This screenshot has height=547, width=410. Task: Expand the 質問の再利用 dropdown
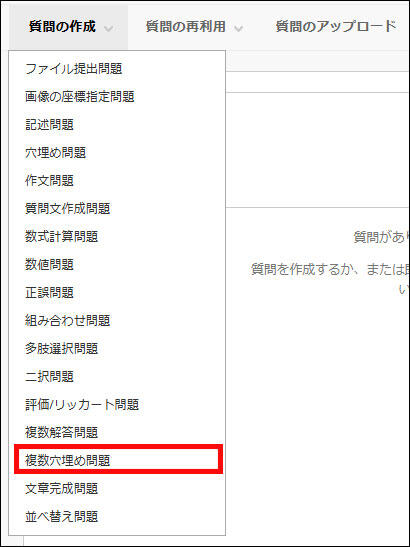(194, 27)
